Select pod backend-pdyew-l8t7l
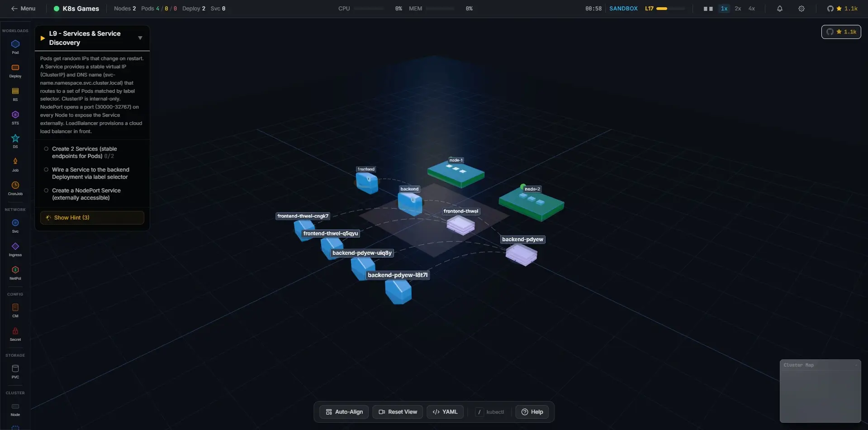The image size is (868, 430). coord(398,292)
